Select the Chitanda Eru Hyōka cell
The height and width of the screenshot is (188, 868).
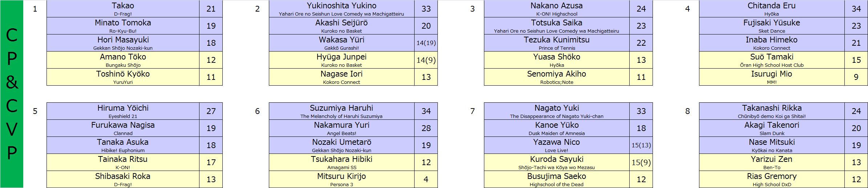pyautogui.click(x=772, y=9)
